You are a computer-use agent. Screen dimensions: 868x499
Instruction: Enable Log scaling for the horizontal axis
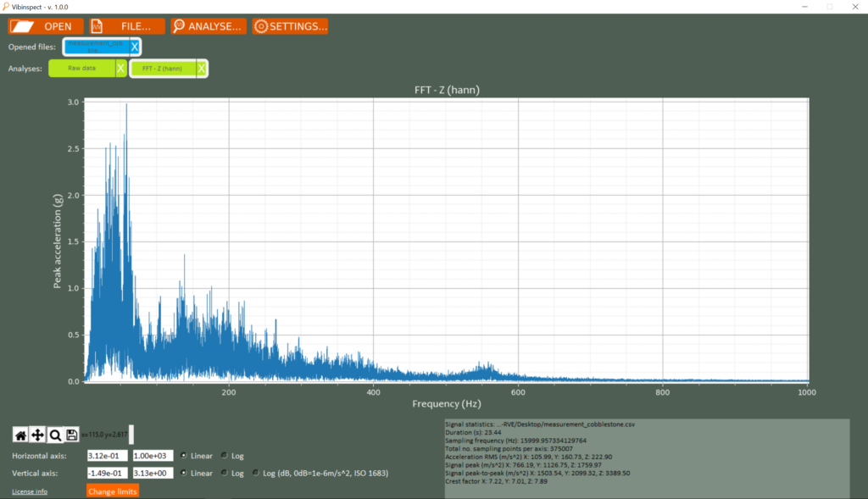coord(224,456)
